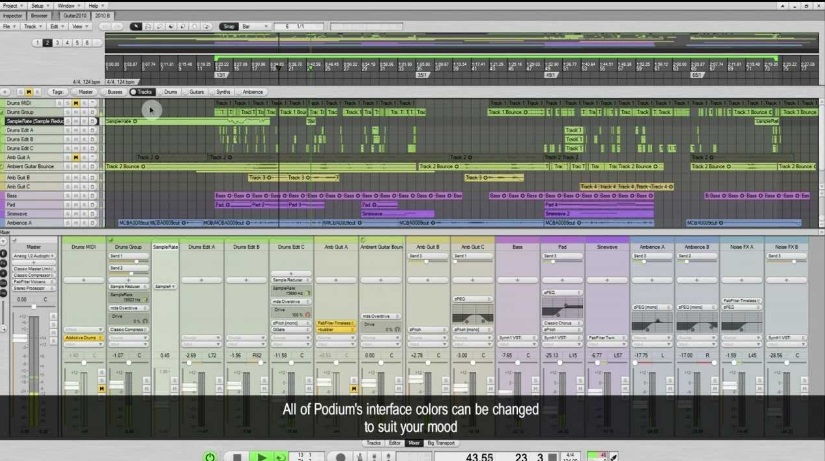Select screen layout 3
The image size is (825, 461).
pos(57,43)
